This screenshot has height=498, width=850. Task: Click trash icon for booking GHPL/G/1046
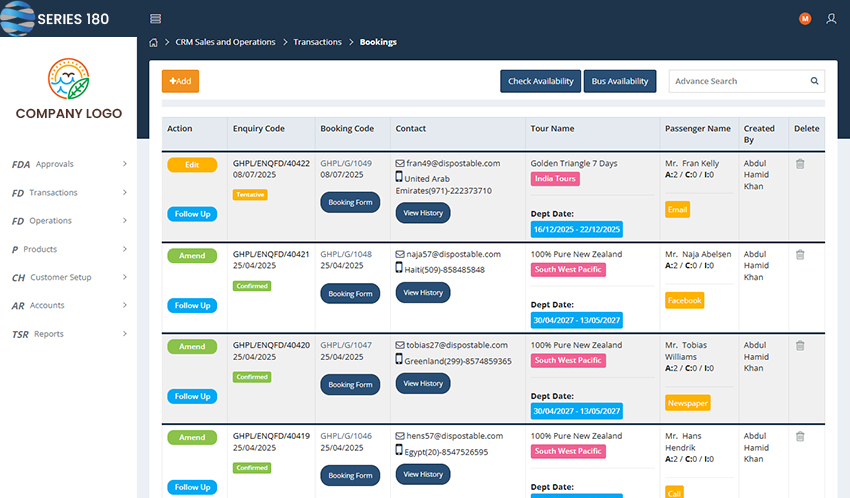800,437
